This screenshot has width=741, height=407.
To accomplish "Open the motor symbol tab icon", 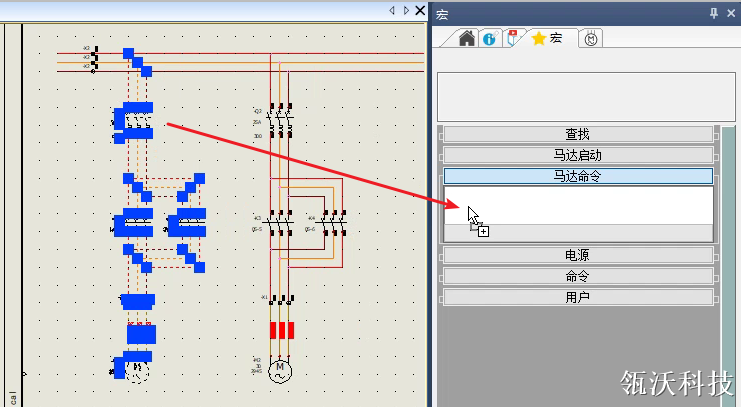I will pyautogui.click(x=591, y=39).
